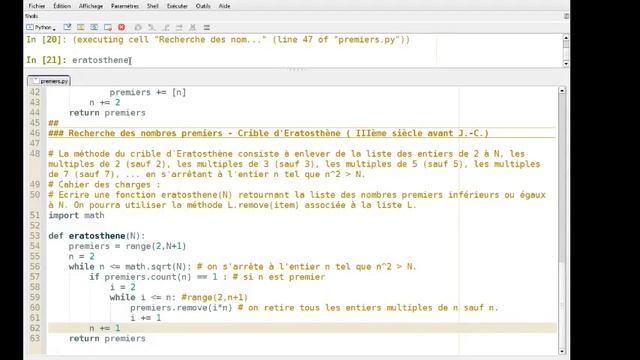Click the greyed Postmortem debug icon
The height and width of the screenshot is (360, 640).
click(138, 27)
